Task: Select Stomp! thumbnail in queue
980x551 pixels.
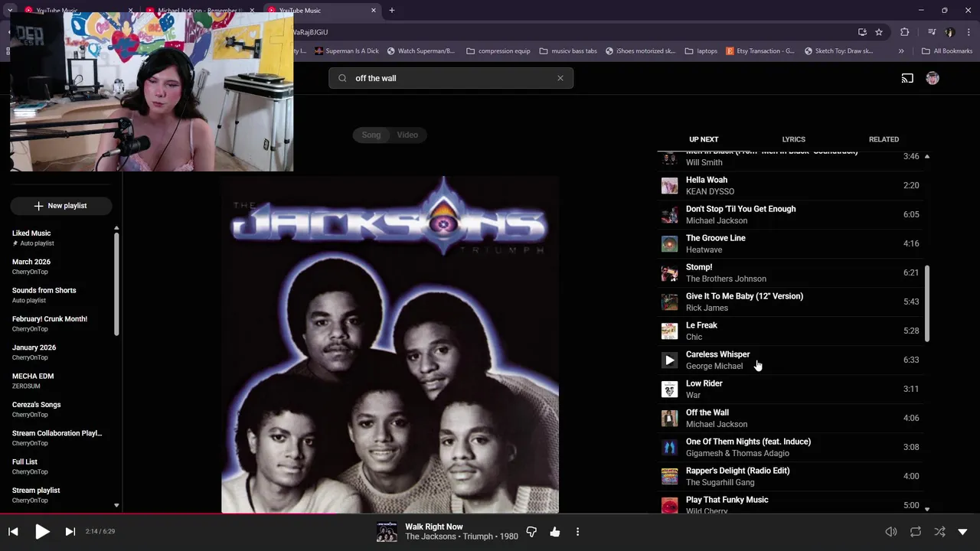Action: [x=670, y=272]
